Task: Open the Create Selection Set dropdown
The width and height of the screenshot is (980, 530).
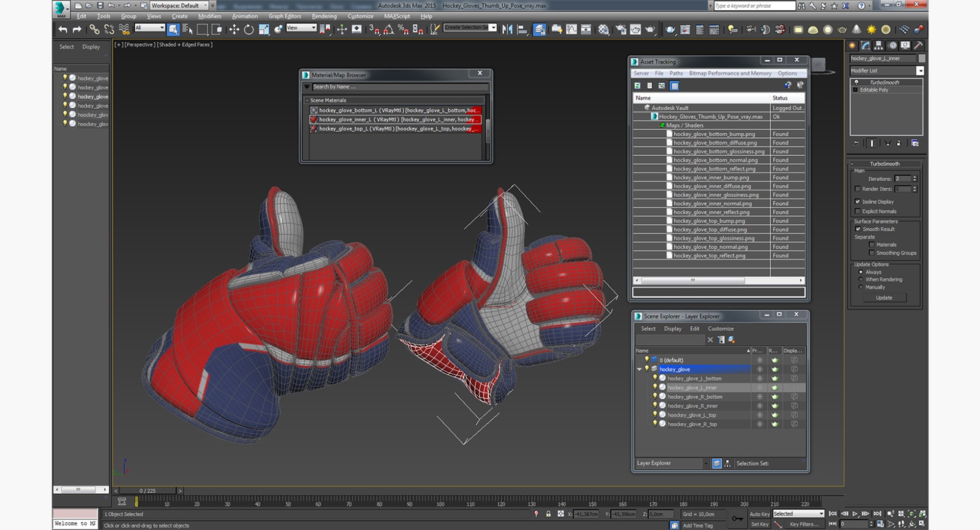Action: [493, 28]
